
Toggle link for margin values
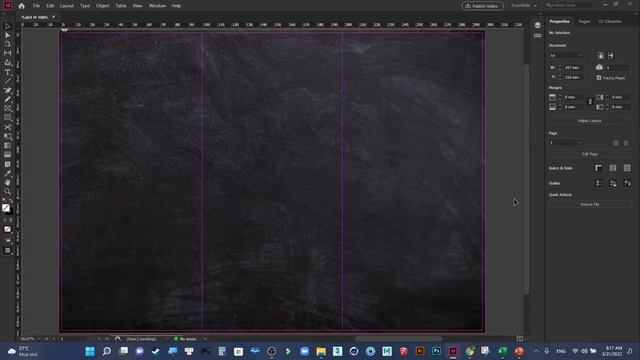tap(590, 102)
